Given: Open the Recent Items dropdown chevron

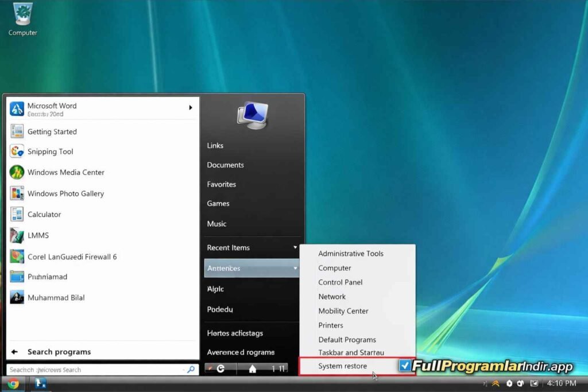Looking at the screenshot, I should tap(296, 247).
